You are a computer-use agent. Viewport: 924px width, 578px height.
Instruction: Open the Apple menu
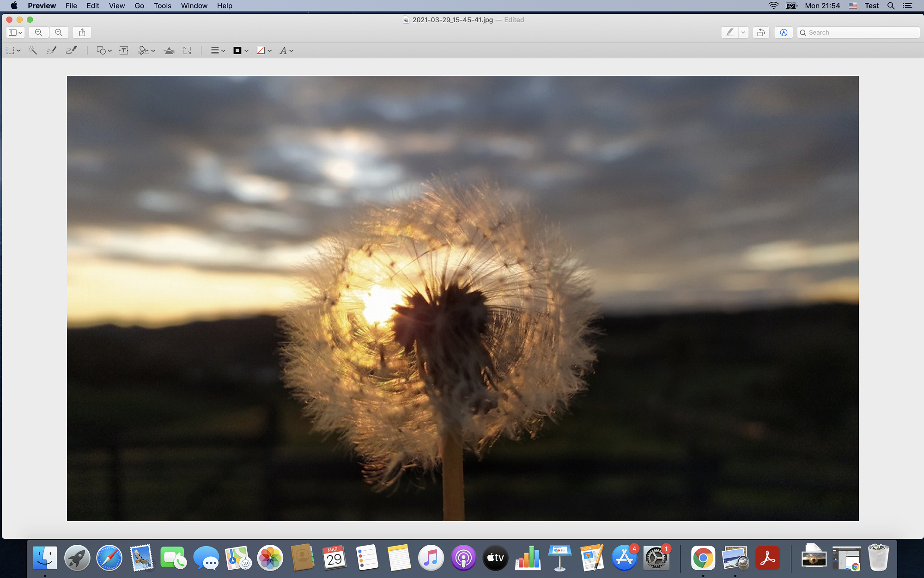coord(14,6)
